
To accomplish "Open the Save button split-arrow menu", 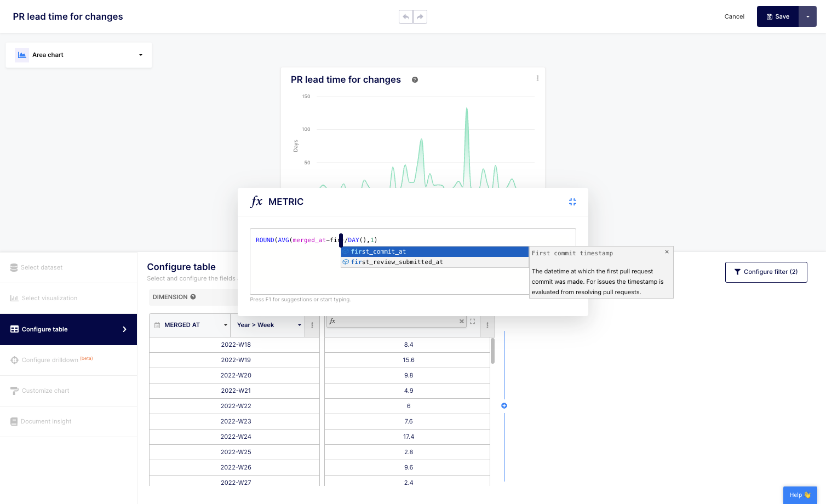I will (808, 16).
